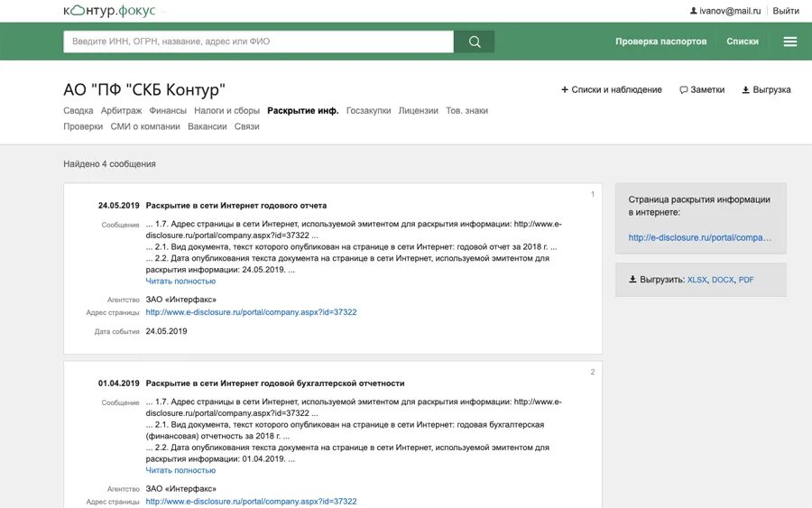Open Списки in the green header

pyautogui.click(x=743, y=42)
